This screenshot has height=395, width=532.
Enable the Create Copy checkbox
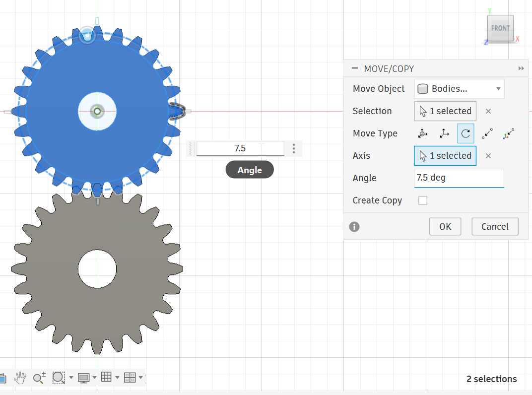click(423, 200)
